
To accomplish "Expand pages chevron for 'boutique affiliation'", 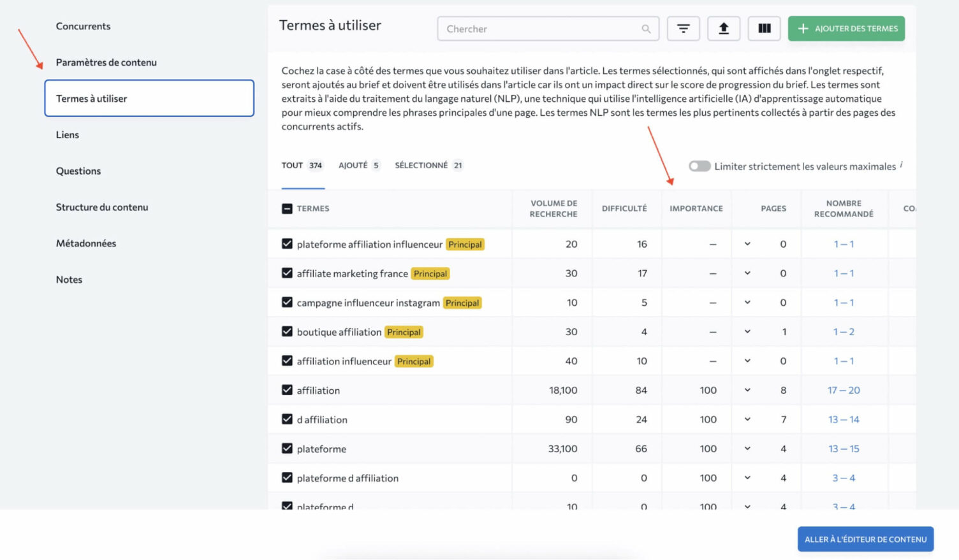I will click(x=747, y=332).
